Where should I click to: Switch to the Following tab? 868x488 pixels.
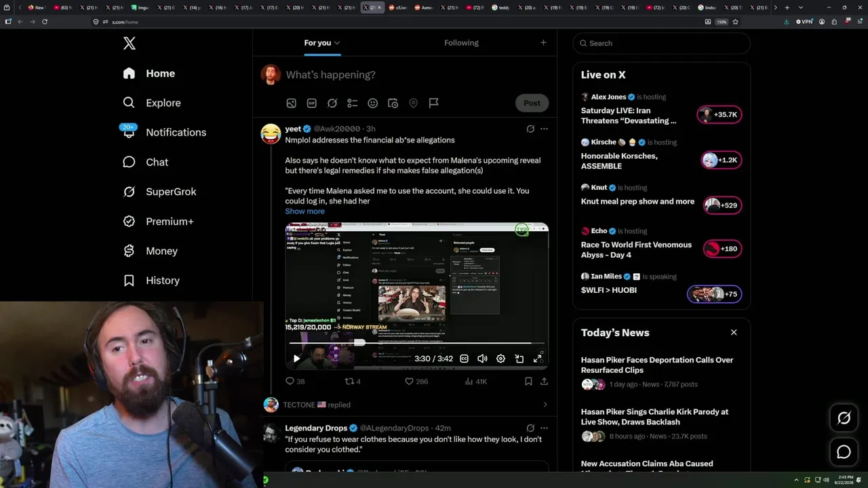[461, 43]
